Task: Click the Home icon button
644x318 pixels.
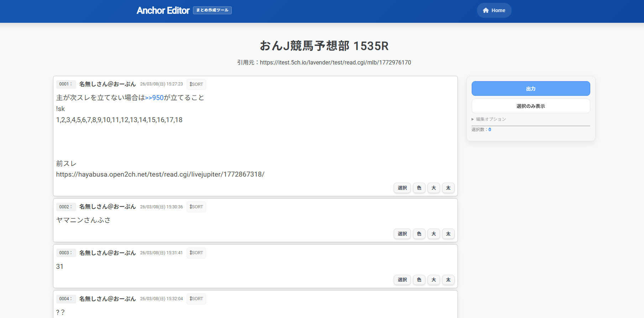Action: [x=494, y=10]
